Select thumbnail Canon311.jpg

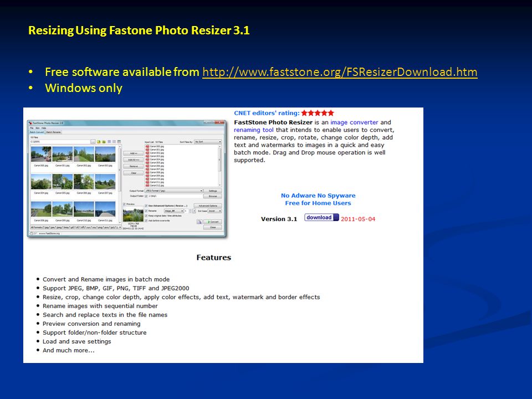[x=105, y=209]
